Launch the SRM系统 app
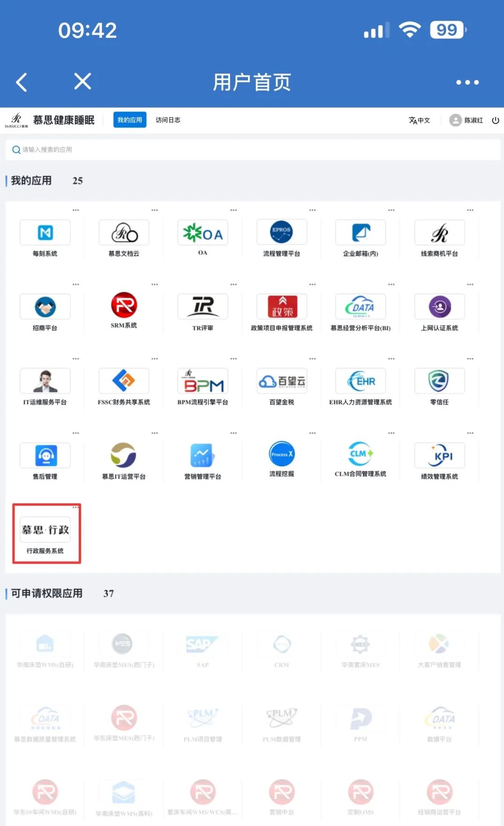Screen dimensions: 504x826 pos(124,305)
